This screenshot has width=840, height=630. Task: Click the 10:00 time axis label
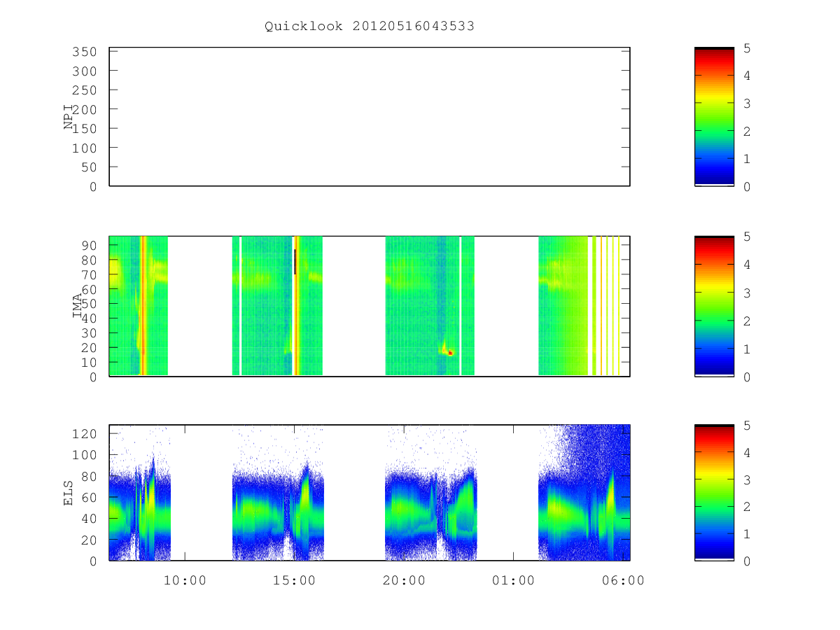[x=185, y=580]
